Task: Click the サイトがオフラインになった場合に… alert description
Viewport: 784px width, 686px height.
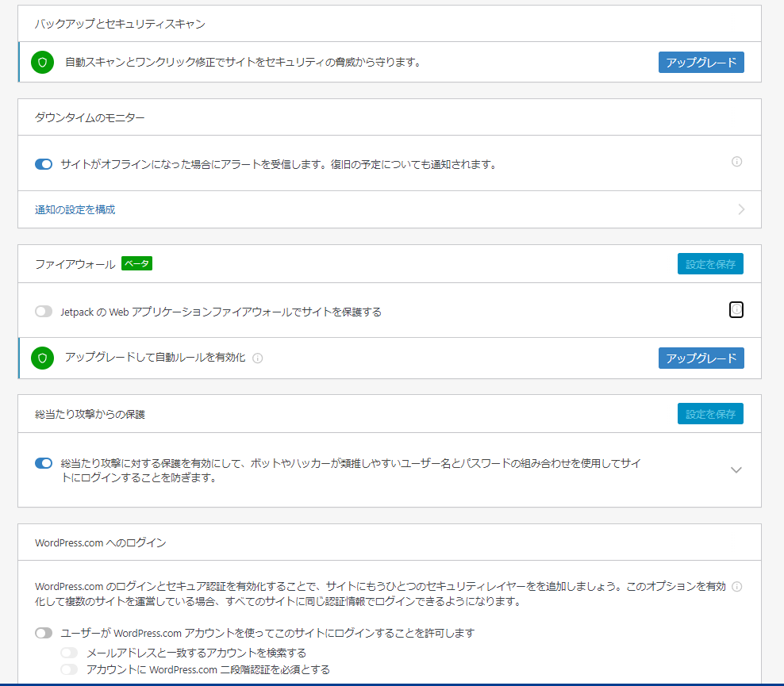Action: pyautogui.click(x=279, y=164)
